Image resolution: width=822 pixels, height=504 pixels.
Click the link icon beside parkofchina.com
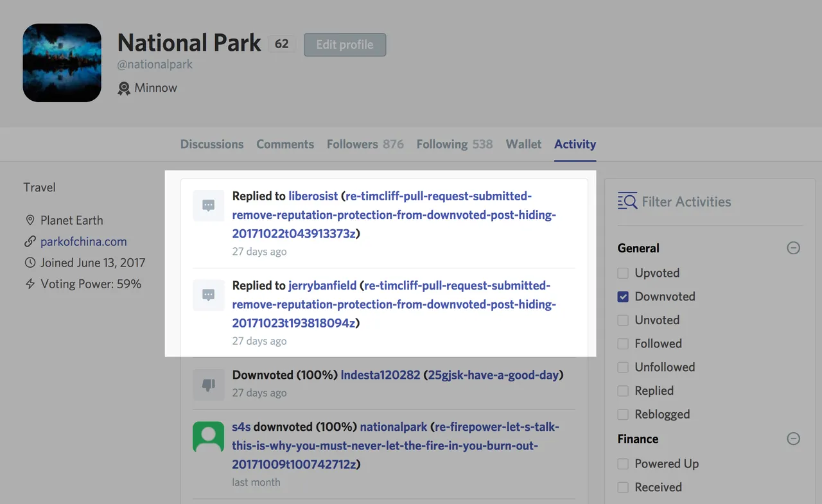(x=30, y=242)
